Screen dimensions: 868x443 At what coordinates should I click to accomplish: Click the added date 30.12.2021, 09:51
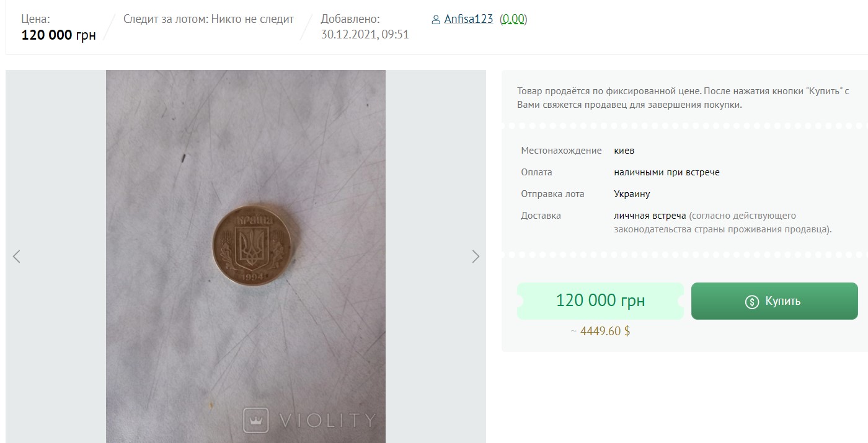point(365,35)
